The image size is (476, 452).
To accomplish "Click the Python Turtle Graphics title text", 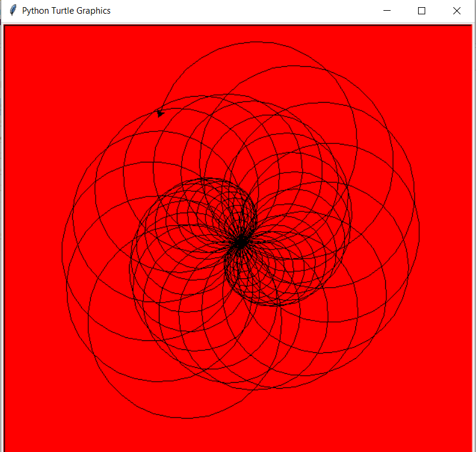I will [66, 11].
